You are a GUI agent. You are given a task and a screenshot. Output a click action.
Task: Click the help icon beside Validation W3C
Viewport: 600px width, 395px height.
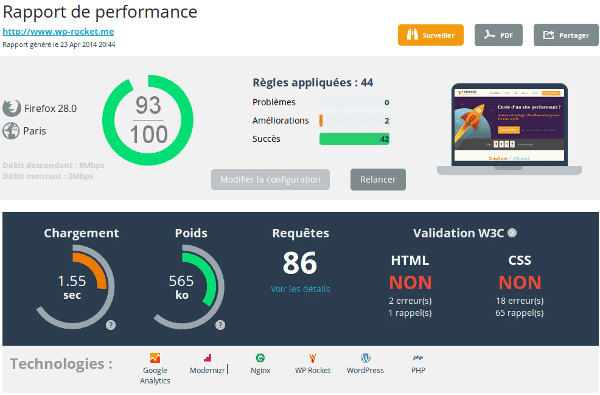[x=512, y=233]
